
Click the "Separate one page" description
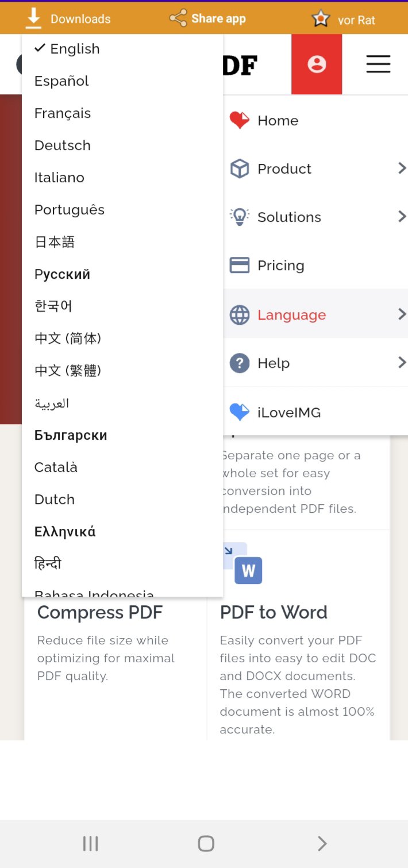pyautogui.click(x=292, y=482)
